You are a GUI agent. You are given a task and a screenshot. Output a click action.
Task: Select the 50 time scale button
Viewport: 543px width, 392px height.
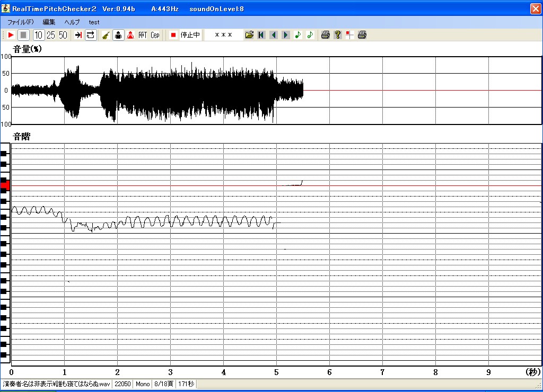pos(63,35)
